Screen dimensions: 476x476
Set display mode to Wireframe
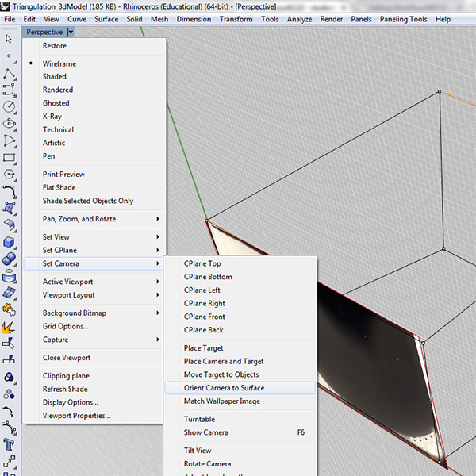tap(59, 63)
